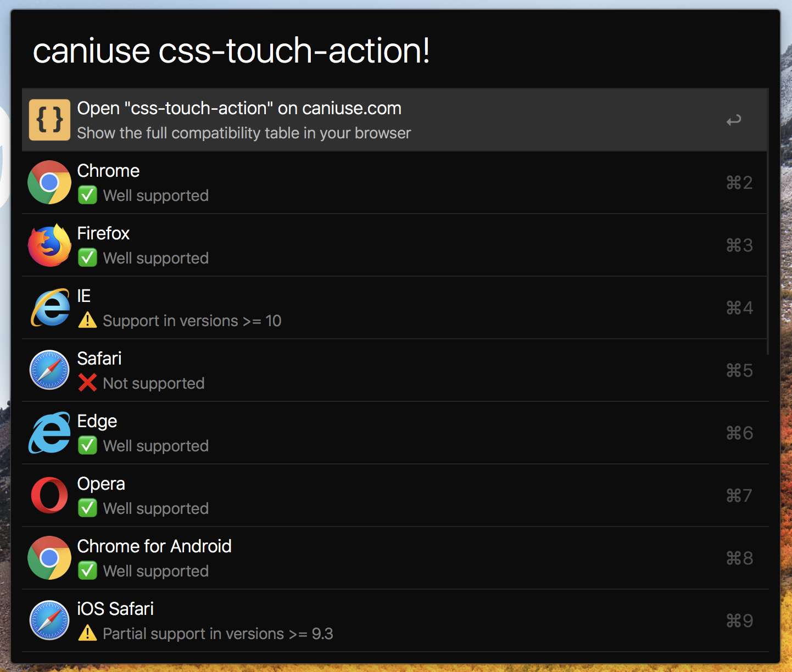The image size is (792, 672).
Task: Click the Edge browser icon
Action: click(49, 433)
